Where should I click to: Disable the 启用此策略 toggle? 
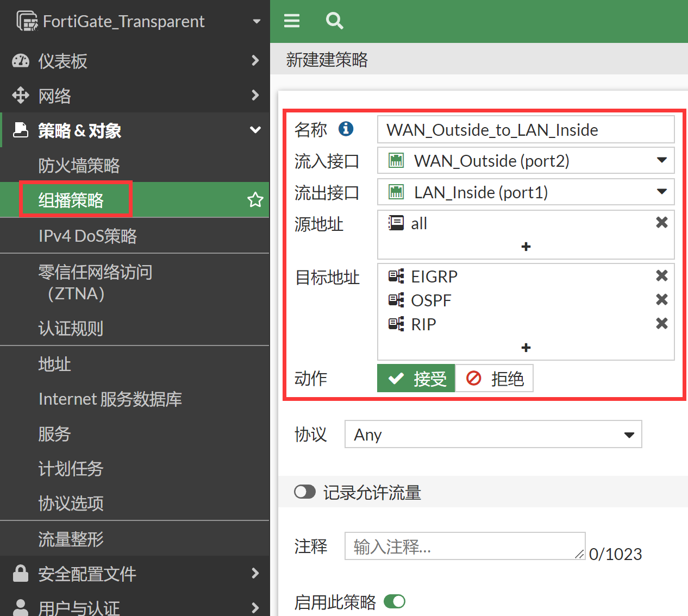(395, 602)
